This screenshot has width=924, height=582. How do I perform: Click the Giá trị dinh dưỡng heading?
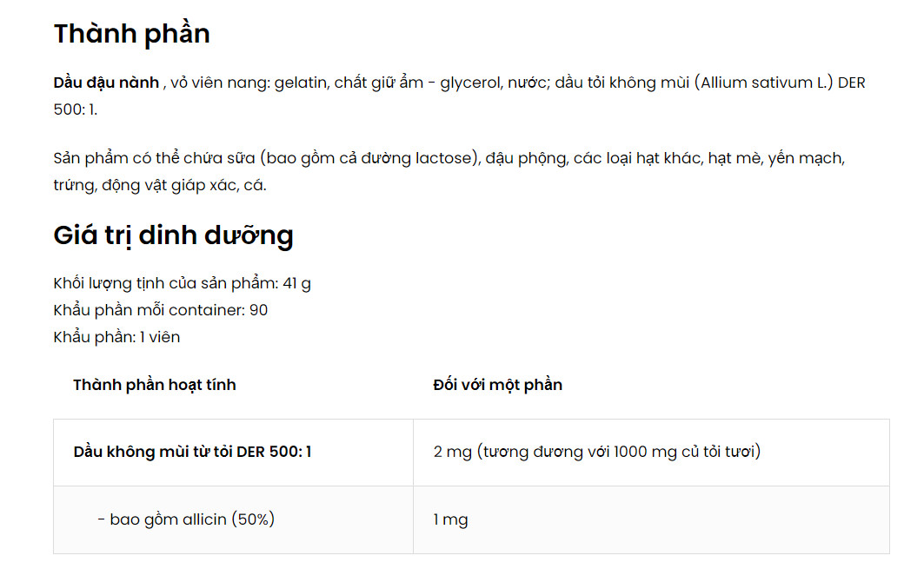pos(173,235)
